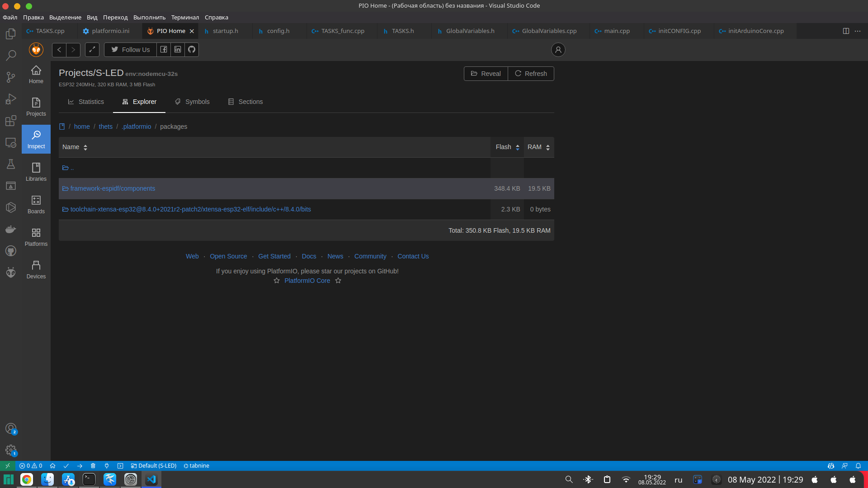Sort table by Flash column
The image size is (868, 488).
pyautogui.click(x=507, y=147)
